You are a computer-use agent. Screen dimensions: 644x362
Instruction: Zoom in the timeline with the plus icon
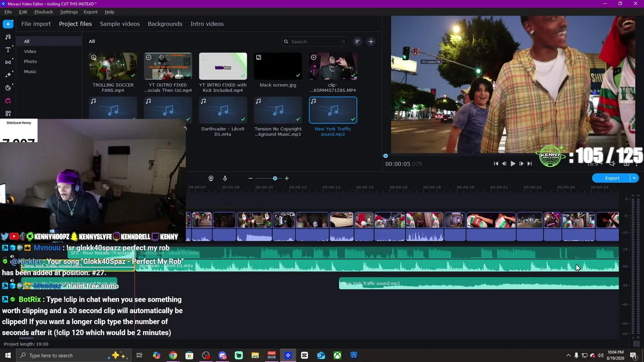[287, 178]
